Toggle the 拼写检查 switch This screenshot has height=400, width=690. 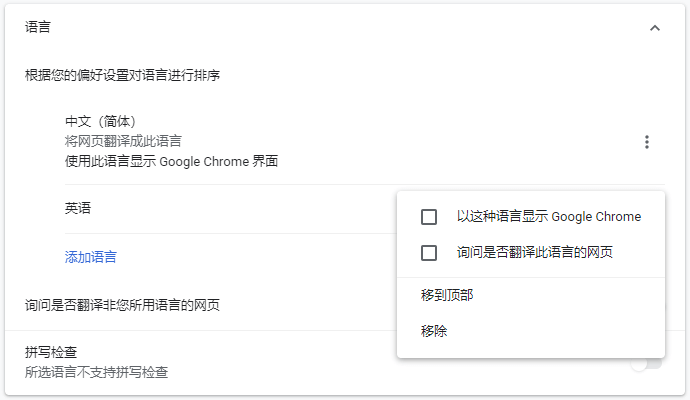[647, 362]
